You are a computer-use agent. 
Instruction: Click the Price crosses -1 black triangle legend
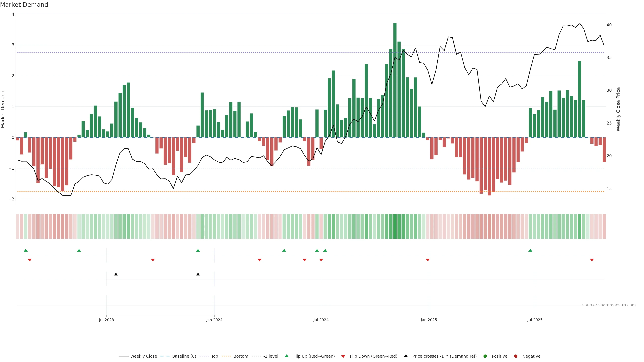406,356
